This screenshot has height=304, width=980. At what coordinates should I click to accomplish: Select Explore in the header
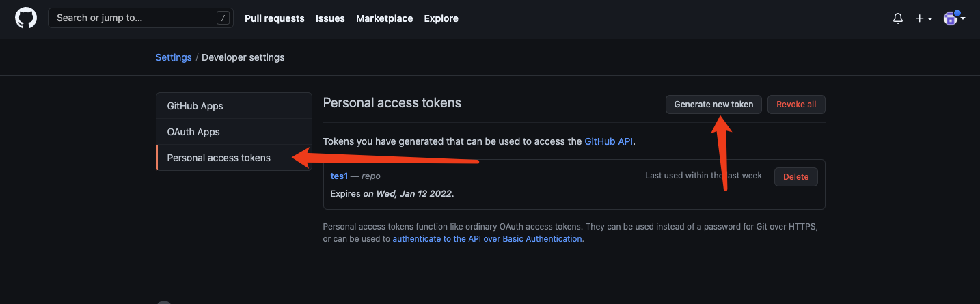coord(441,18)
